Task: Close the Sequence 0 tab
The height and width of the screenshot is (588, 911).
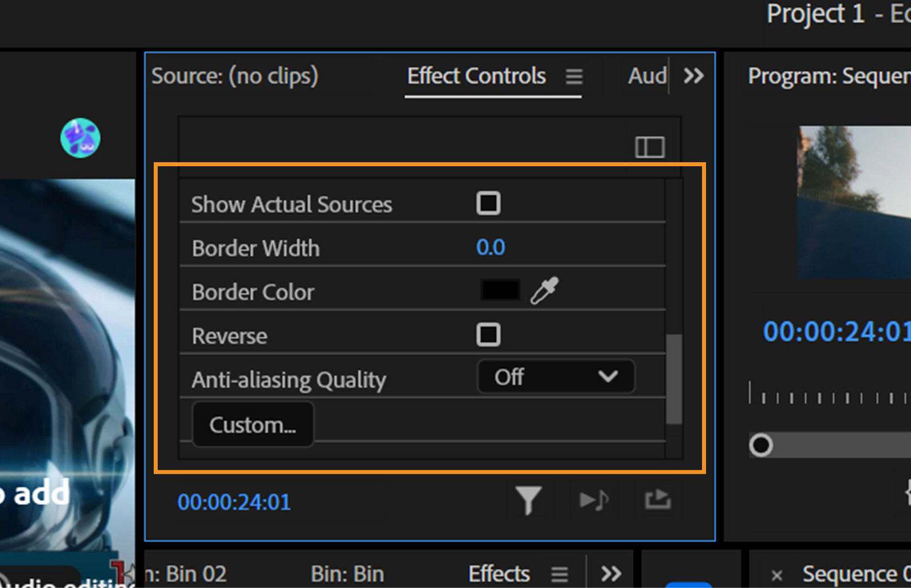Action: 778,574
